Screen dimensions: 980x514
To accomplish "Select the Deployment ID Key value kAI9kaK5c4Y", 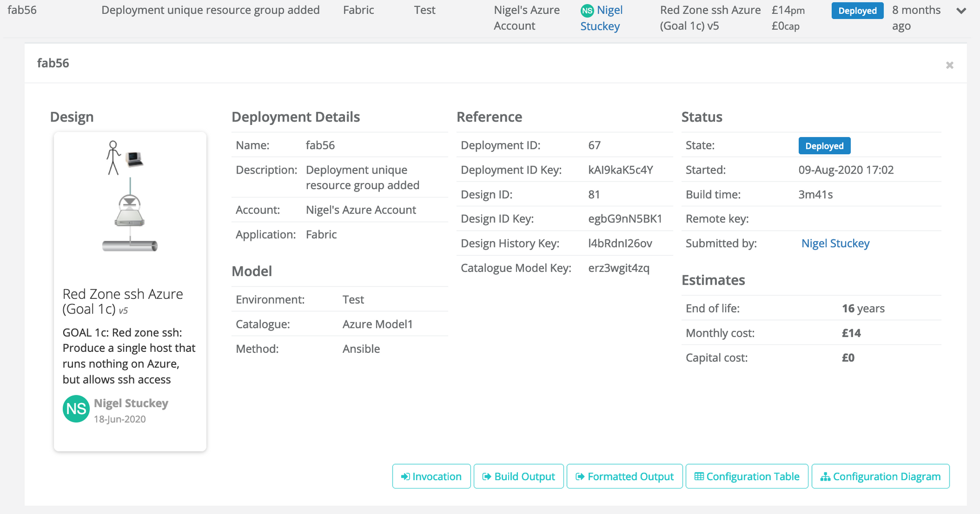I will [x=620, y=170].
